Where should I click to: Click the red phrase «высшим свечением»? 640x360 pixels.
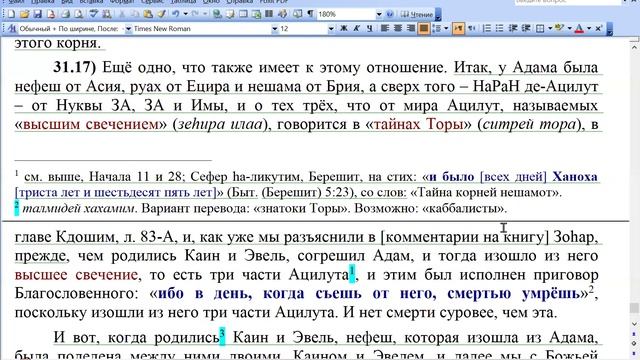[91, 124]
